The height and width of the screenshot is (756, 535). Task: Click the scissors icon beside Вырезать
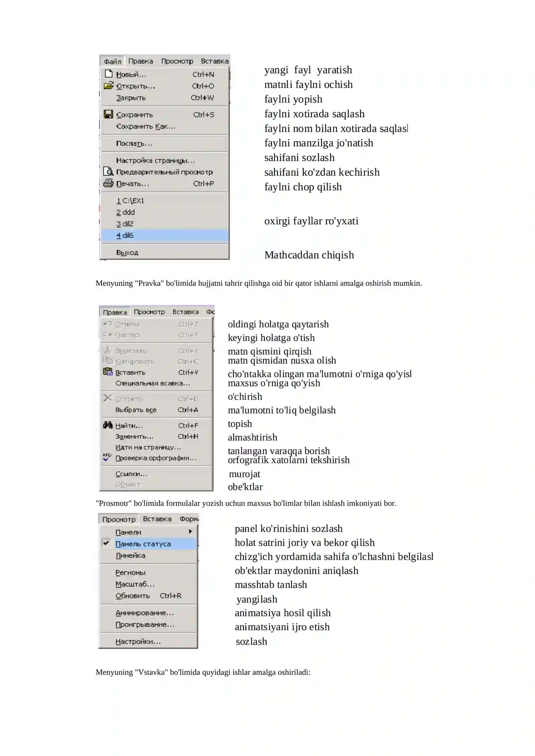pos(108,350)
